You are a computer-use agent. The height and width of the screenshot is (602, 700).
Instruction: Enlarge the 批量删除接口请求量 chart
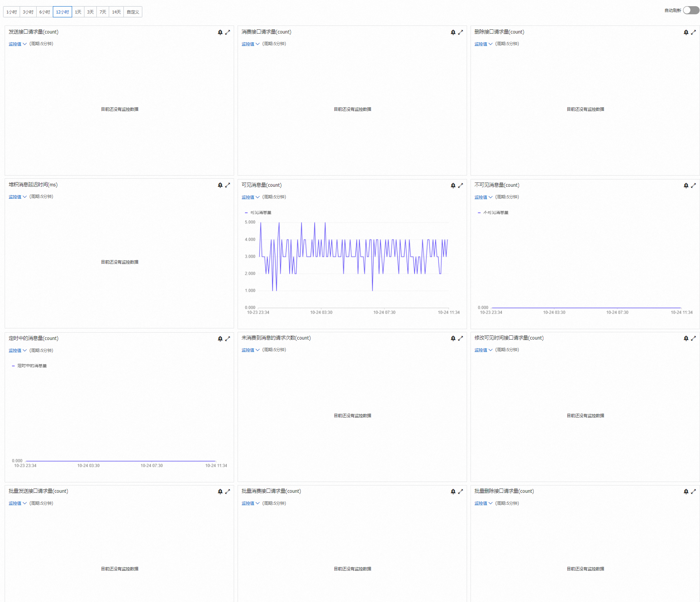point(693,492)
